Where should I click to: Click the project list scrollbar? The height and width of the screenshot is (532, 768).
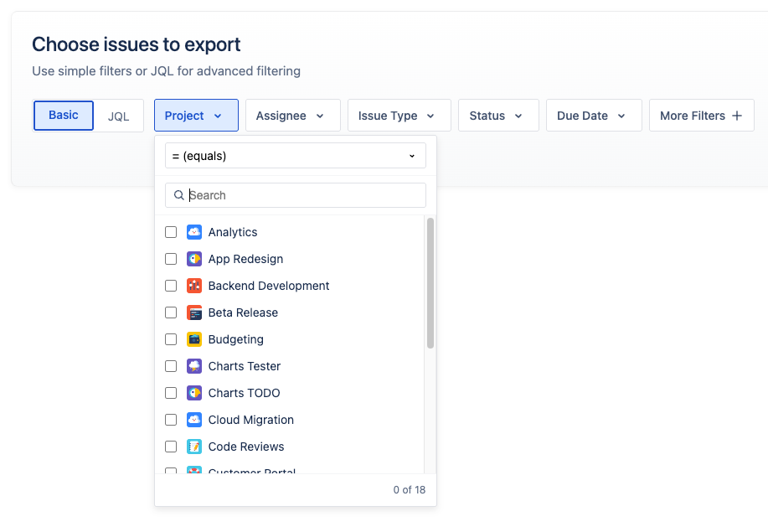[430, 283]
